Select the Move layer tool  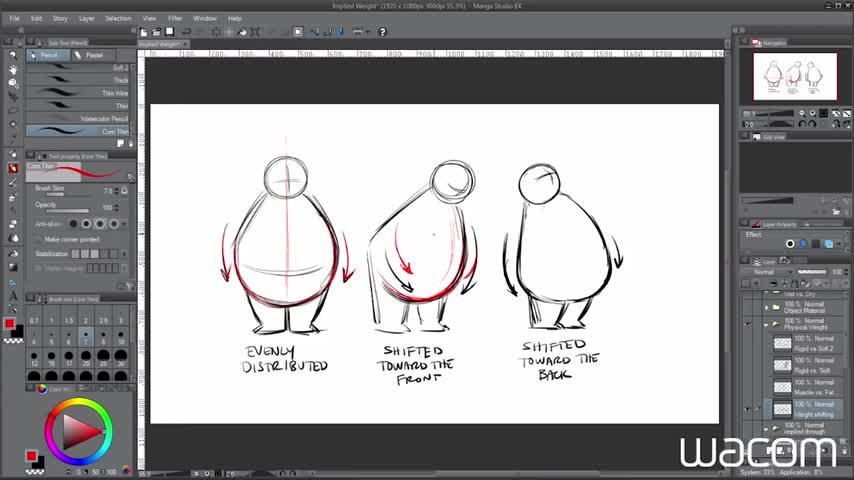[13, 97]
